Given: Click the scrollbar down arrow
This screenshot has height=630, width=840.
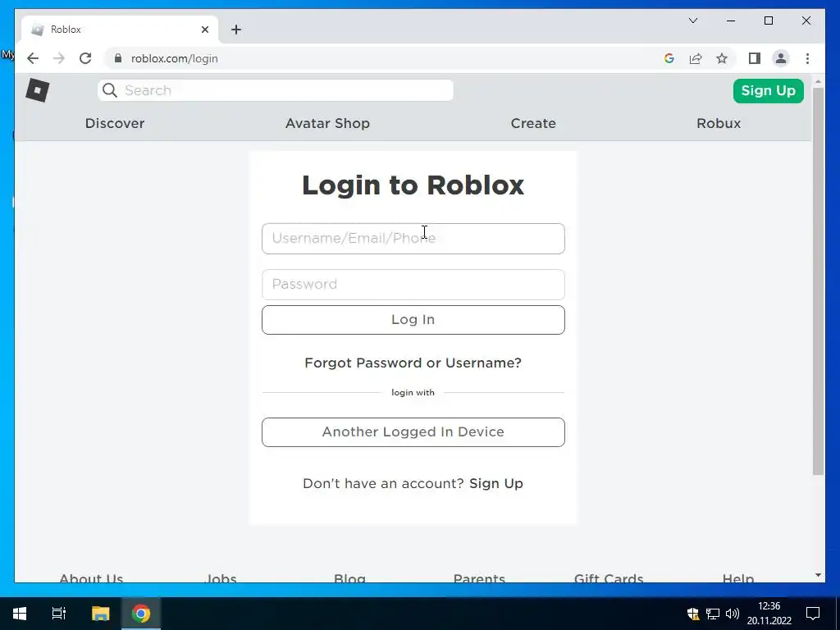Looking at the screenshot, I should pyautogui.click(x=818, y=575).
